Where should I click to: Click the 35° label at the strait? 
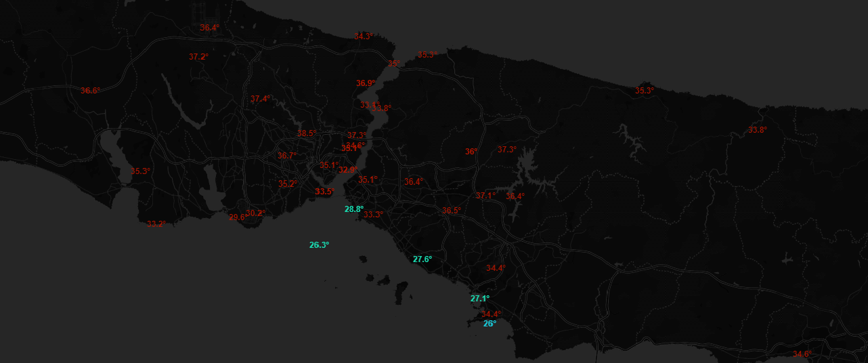pyautogui.click(x=393, y=64)
